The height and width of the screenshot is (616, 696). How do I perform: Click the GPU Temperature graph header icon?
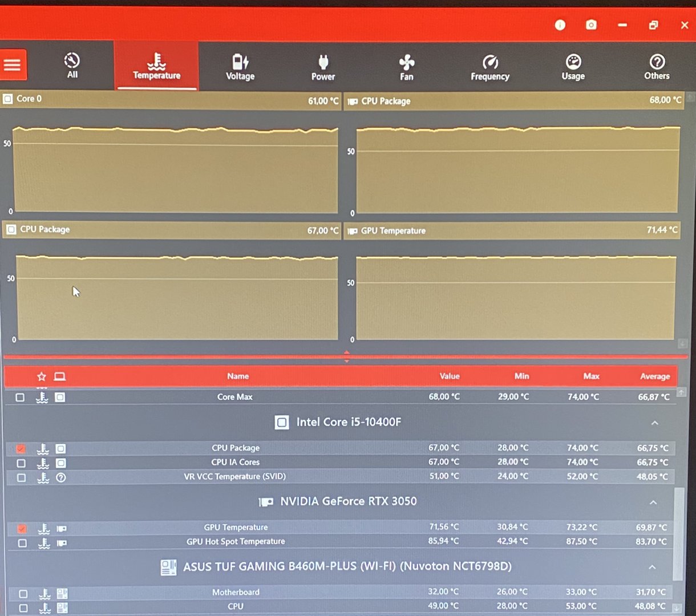(x=353, y=231)
